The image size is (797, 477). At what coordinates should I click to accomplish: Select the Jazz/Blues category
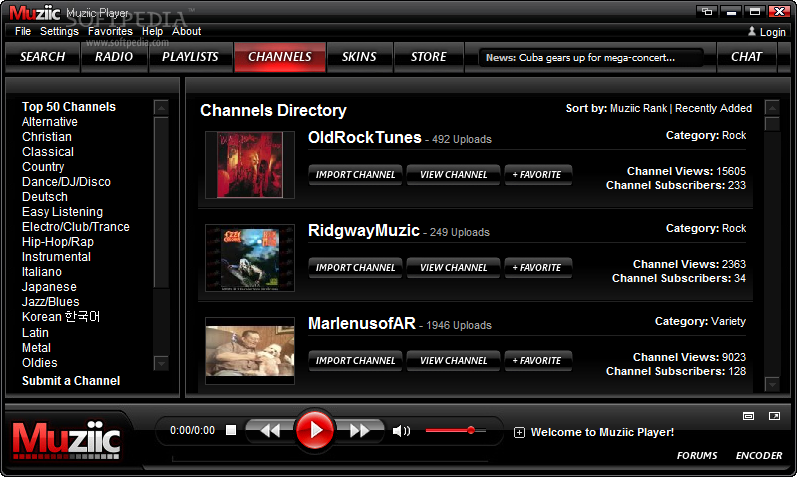[x=51, y=302]
